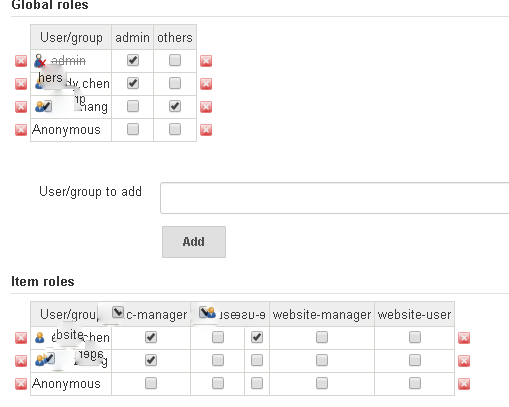Uncheck admin role for admin user
Screen dimensions: 509x407
coord(133,60)
